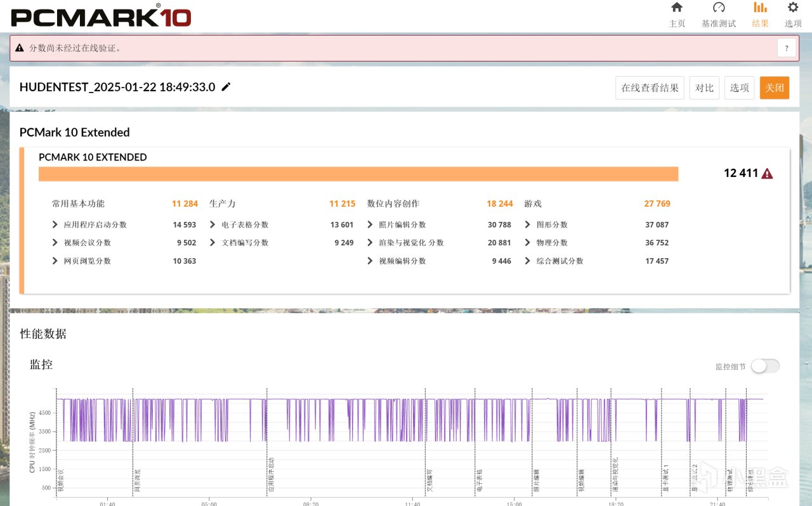Click the 电子表格分数 value 13 601
Screen dimensions: 812x506
pos(342,224)
